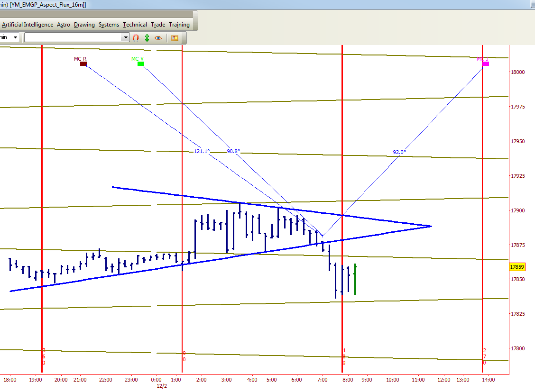Click the 10:00 time axis label
This screenshot has height=392, width=535.
[x=393, y=380]
